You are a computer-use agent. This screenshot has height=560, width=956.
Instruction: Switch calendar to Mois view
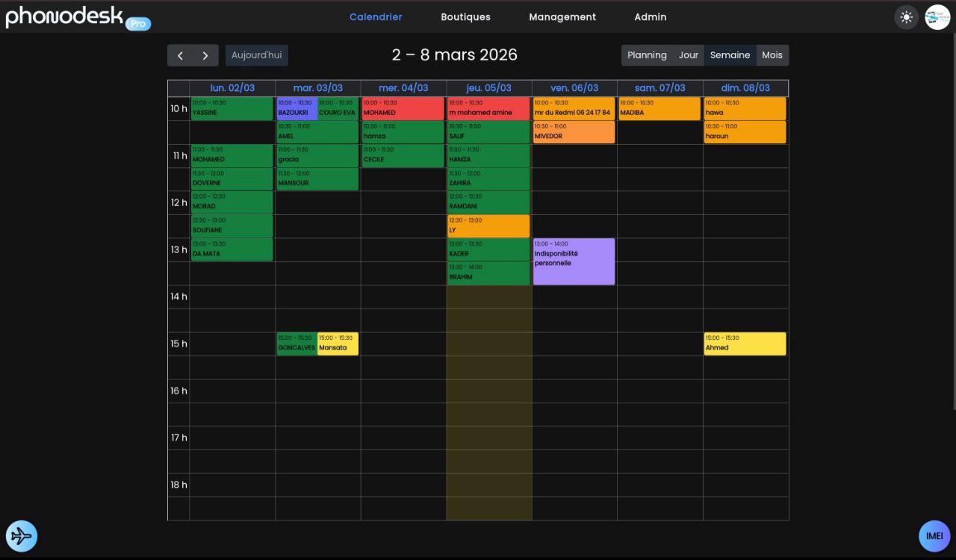[772, 55]
